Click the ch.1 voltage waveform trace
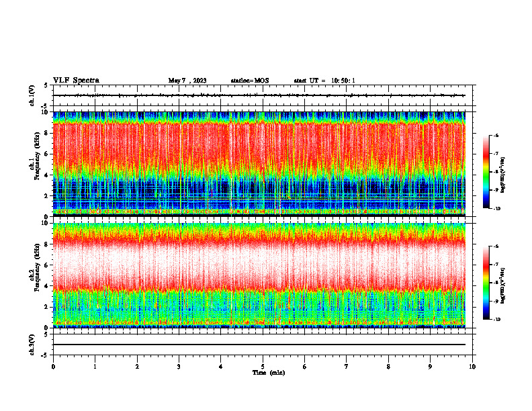532x411 pixels. coord(259,95)
